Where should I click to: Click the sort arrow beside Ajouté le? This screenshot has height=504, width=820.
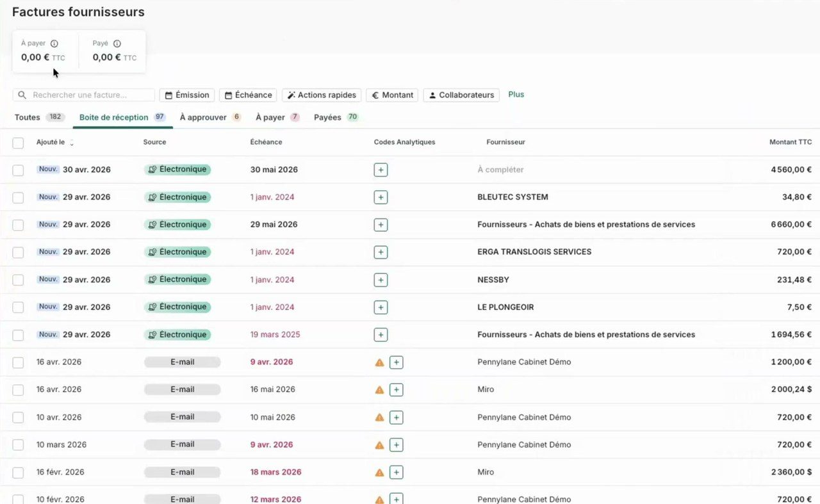tap(72, 143)
